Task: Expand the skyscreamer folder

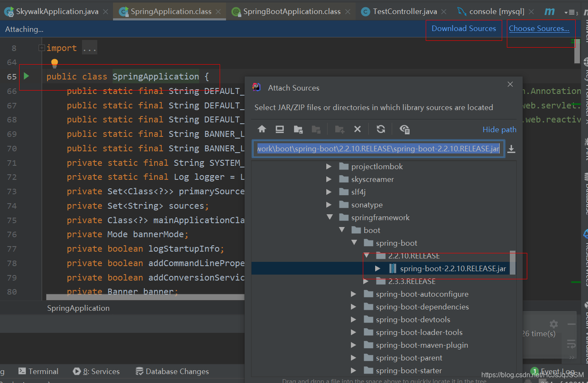Action: (x=329, y=179)
